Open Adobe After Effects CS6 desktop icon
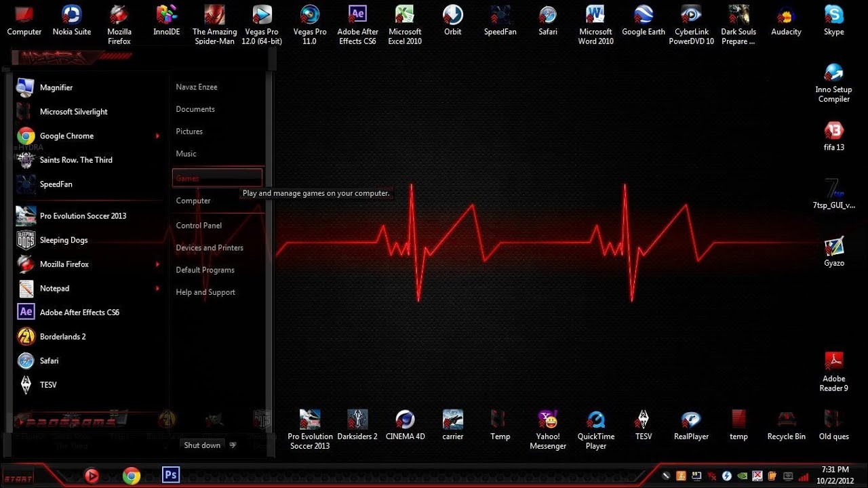868x488 pixels. (357, 24)
